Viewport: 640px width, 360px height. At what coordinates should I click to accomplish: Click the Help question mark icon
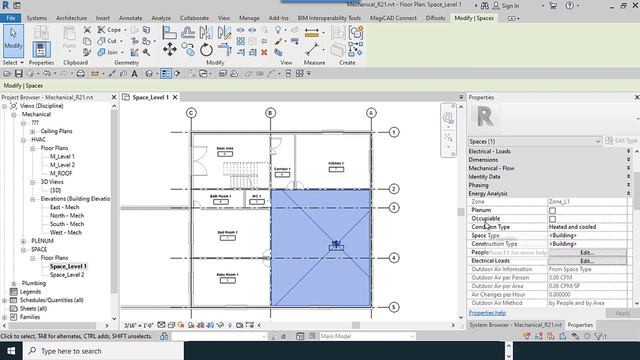tap(569, 5)
